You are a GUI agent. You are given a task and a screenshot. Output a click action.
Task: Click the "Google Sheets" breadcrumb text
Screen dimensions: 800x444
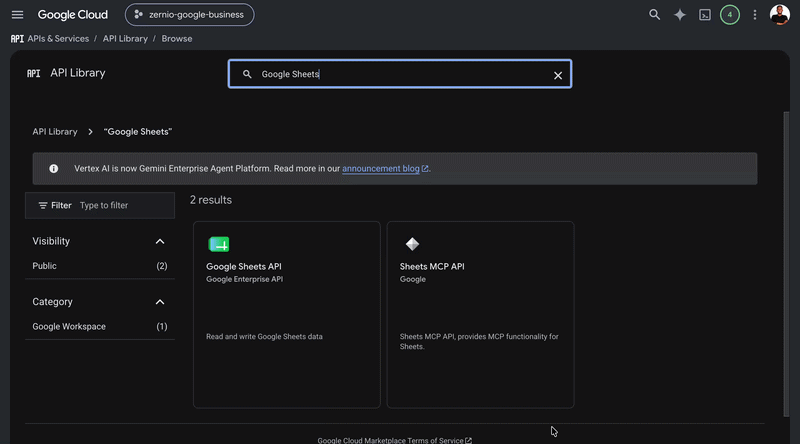[x=138, y=132]
